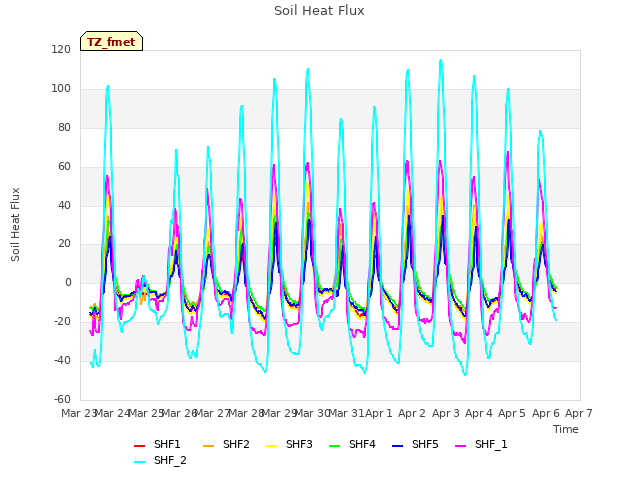The width and height of the screenshot is (640, 480).
Task: Click the -40 y-axis tick label
Action: click(x=62, y=360)
